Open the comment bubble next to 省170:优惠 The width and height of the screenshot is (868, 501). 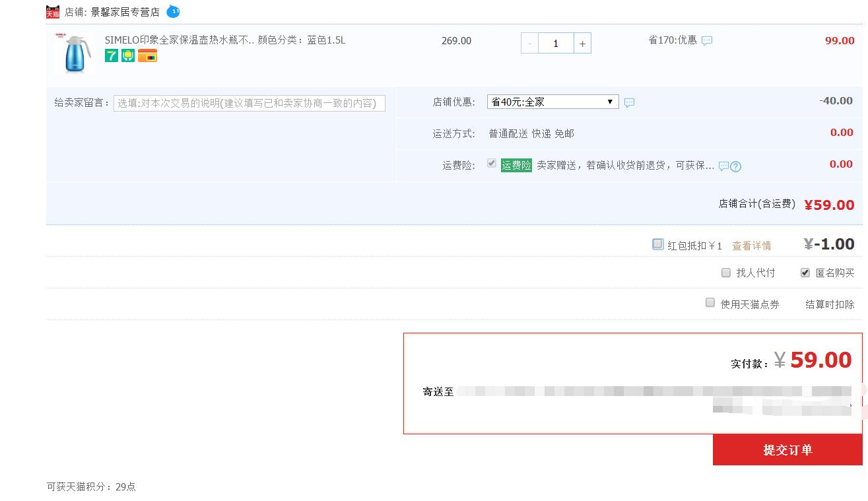tap(707, 41)
